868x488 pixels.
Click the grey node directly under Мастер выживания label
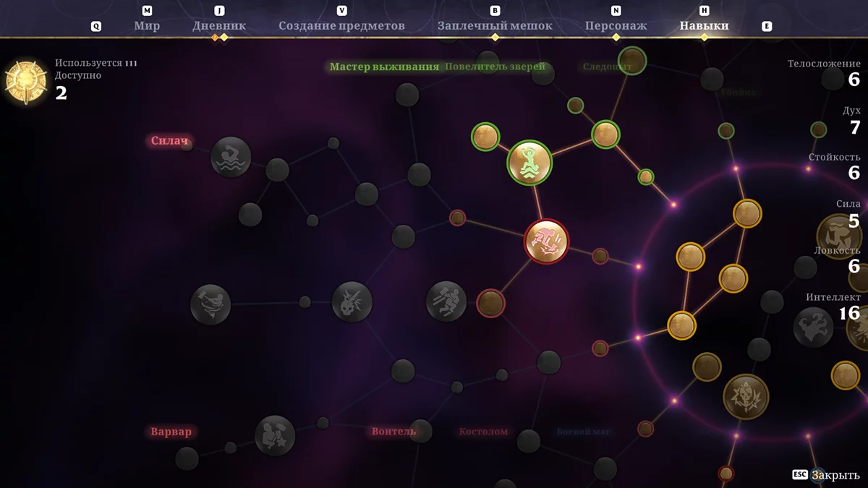point(407,95)
